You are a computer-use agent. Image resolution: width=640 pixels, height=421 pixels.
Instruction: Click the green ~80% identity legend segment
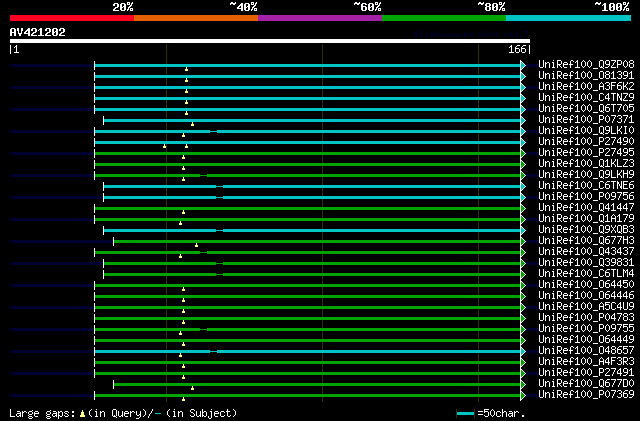click(x=444, y=18)
